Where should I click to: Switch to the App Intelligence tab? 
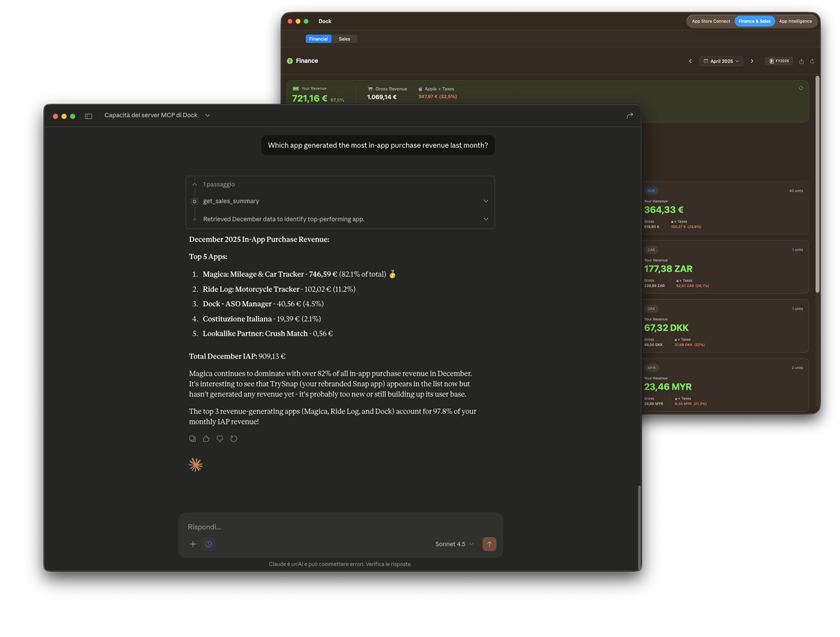[796, 21]
